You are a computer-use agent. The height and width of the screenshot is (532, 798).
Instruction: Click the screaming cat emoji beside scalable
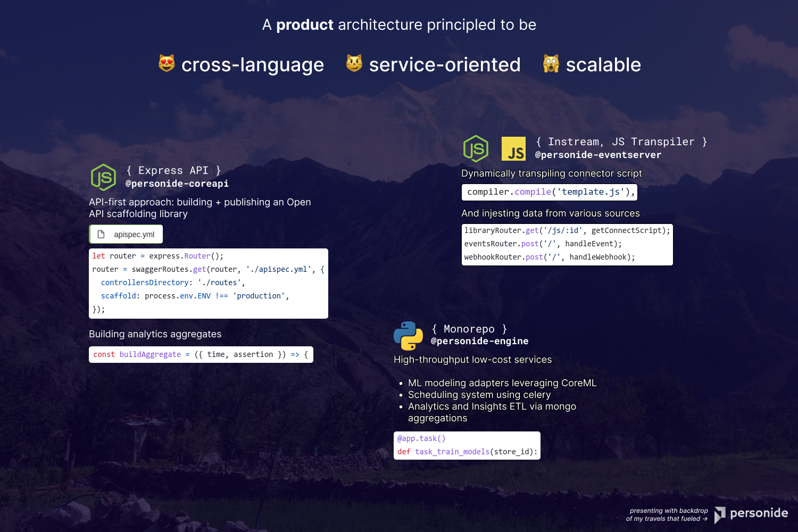pyautogui.click(x=551, y=63)
